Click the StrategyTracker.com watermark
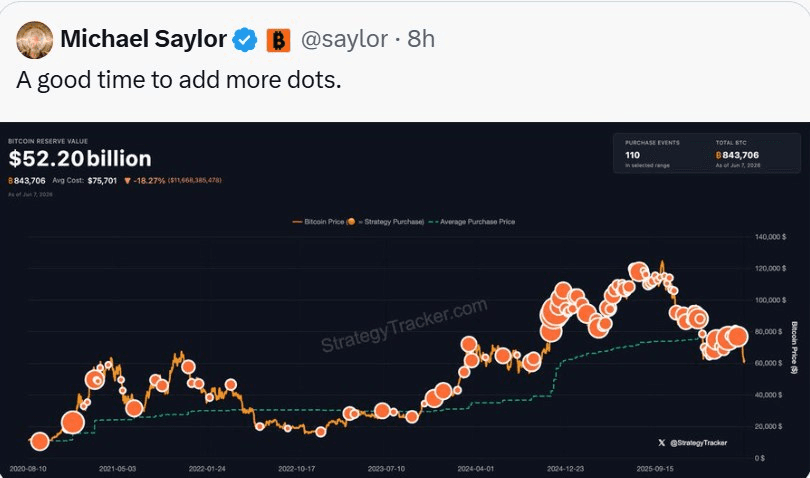Screen dimensions: 810x478 point(404,326)
